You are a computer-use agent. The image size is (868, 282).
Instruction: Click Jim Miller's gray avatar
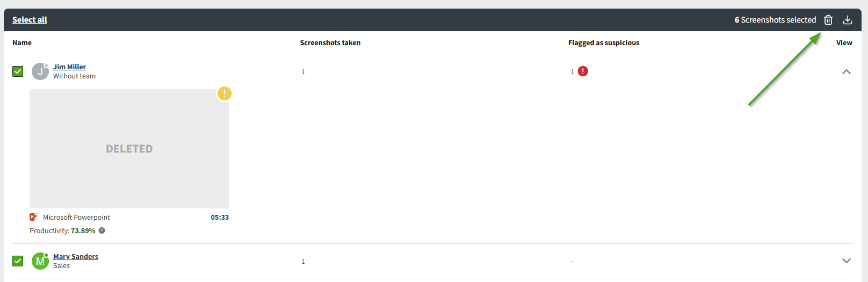pos(40,71)
